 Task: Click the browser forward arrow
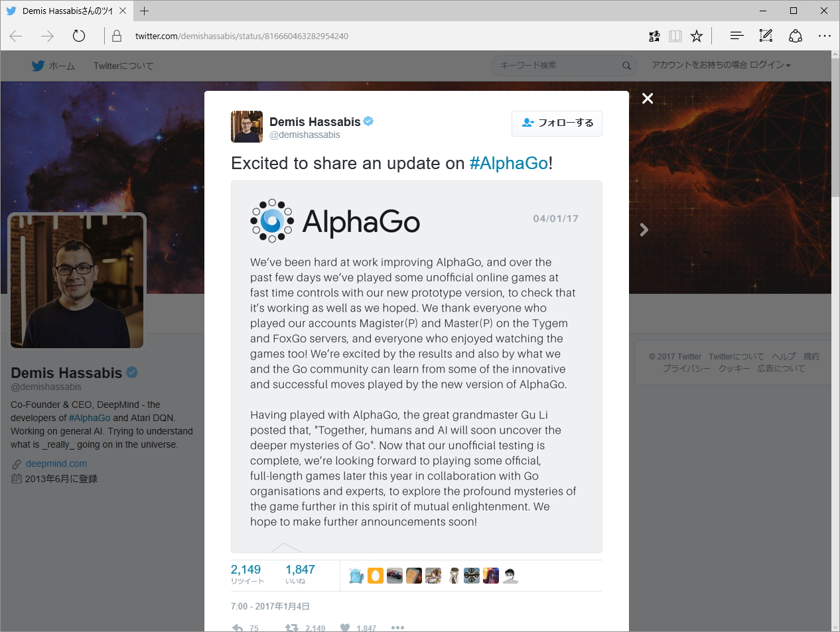pos(47,36)
